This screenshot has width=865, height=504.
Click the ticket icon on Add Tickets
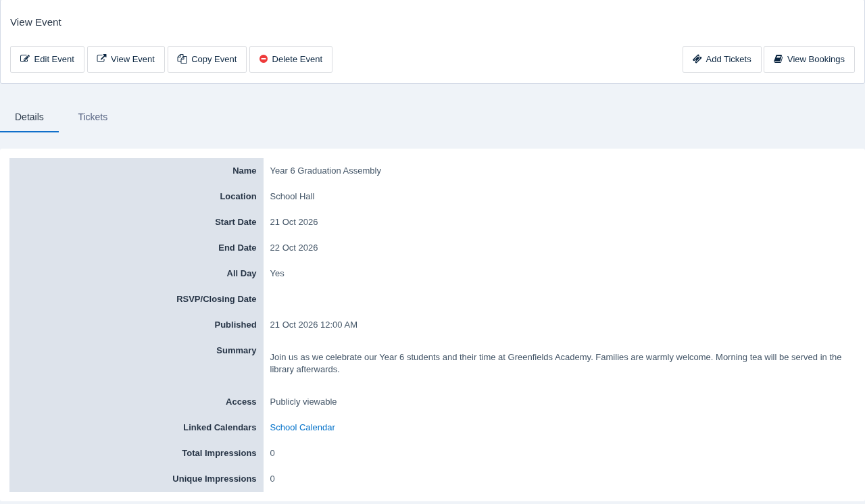[x=697, y=59]
